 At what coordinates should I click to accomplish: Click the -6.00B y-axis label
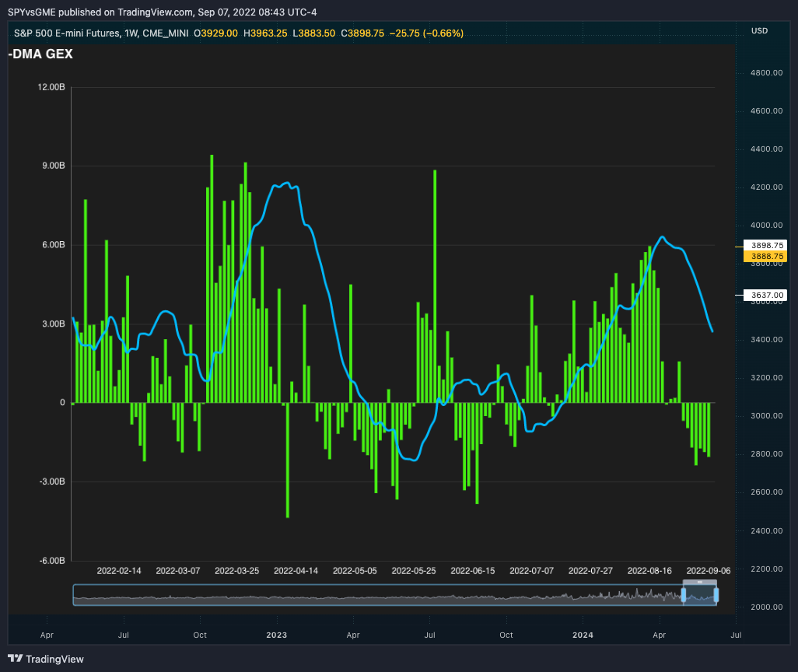[52, 561]
